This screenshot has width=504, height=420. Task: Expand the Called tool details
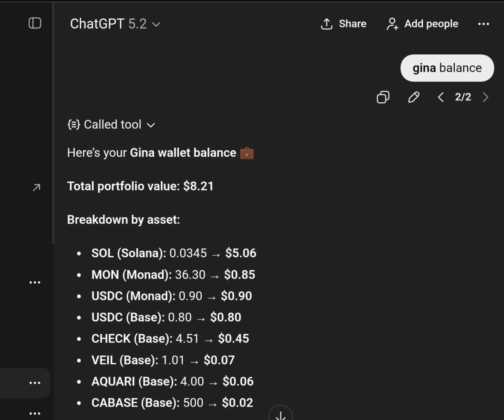[x=151, y=125]
